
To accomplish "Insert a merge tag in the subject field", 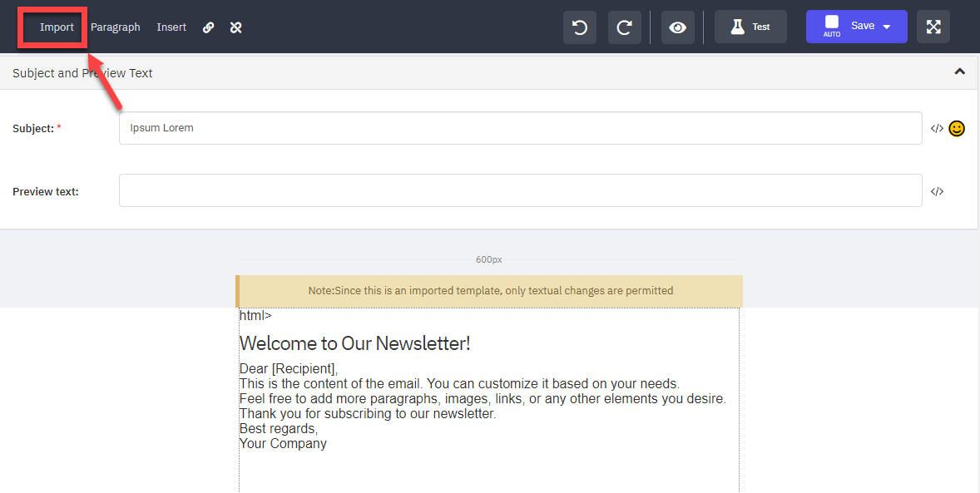I will pos(937,128).
